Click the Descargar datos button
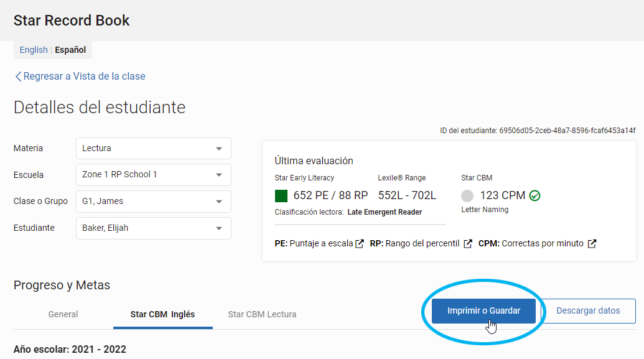Viewport: 644px width, 359px height. [588, 311]
